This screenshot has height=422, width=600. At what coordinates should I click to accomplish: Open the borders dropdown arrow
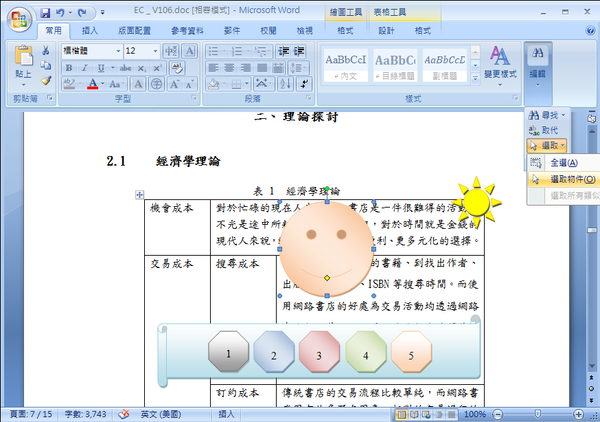[246, 84]
